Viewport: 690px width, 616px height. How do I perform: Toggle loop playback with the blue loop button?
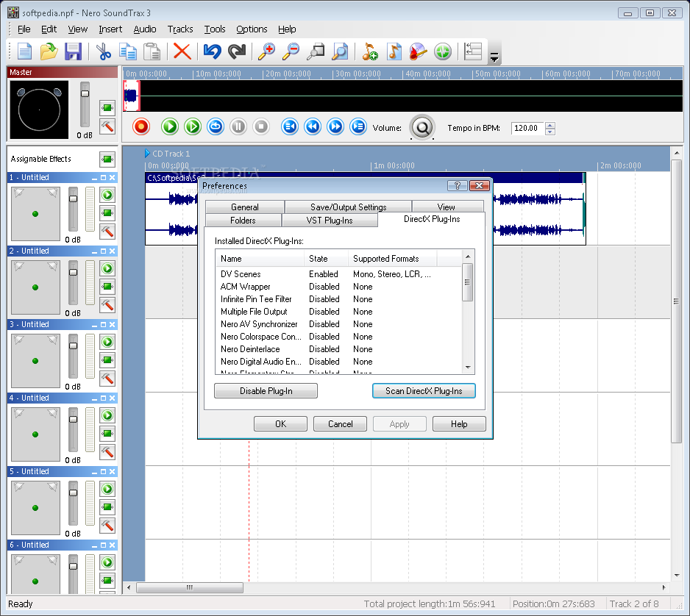pyautogui.click(x=216, y=126)
